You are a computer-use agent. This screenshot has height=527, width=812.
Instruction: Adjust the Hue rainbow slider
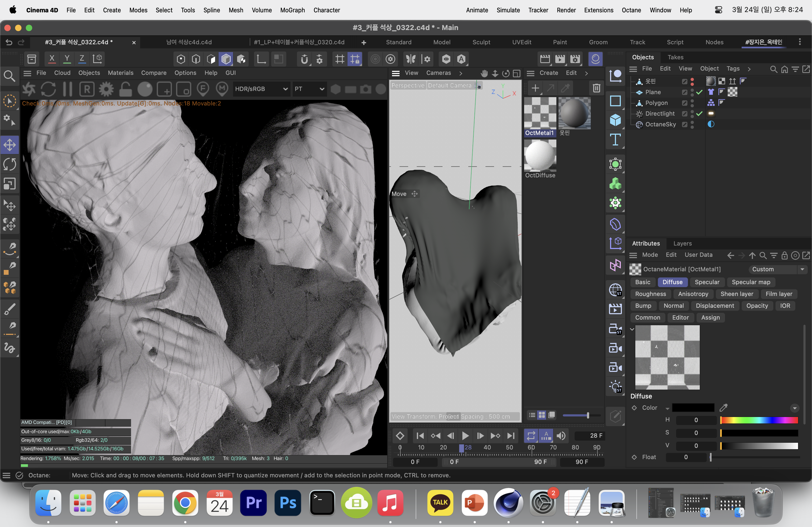[x=759, y=420]
